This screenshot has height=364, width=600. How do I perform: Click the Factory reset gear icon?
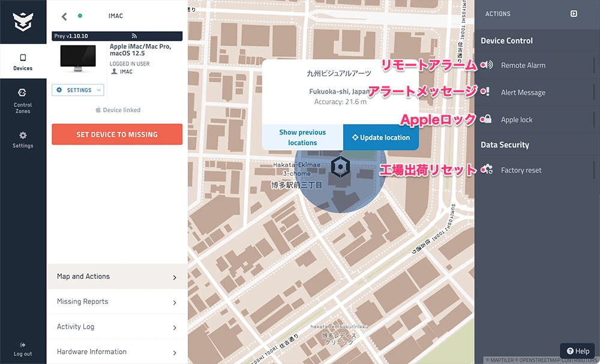(488, 170)
